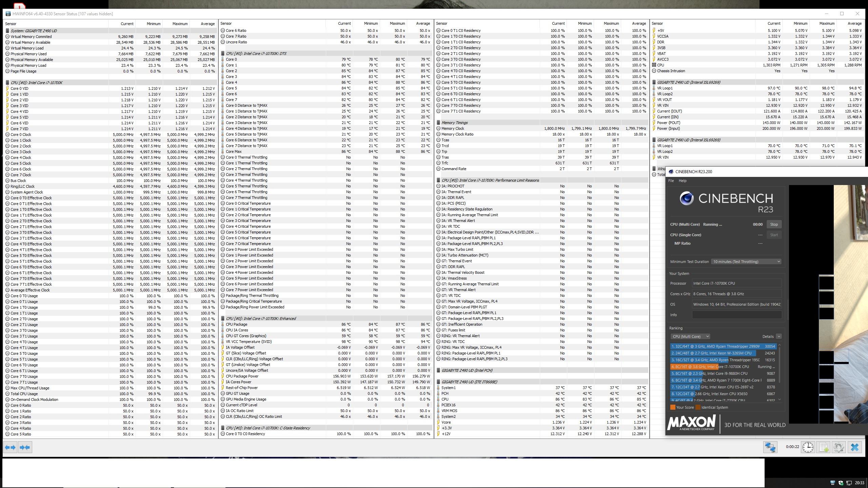This screenshot has width=868, height=488.
Task: Click the thermometer icon beside Core Max row
Action: pyautogui.click(x=223, y=151)
